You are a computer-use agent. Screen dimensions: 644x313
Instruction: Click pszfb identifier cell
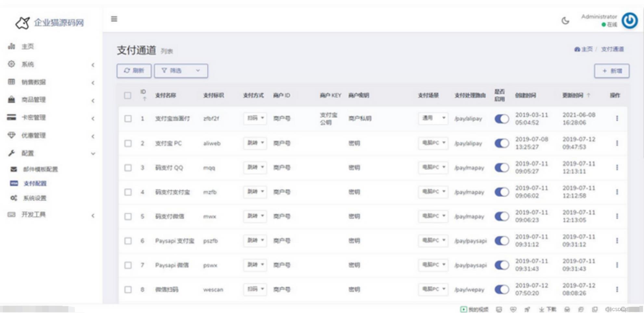click(211, 241)
